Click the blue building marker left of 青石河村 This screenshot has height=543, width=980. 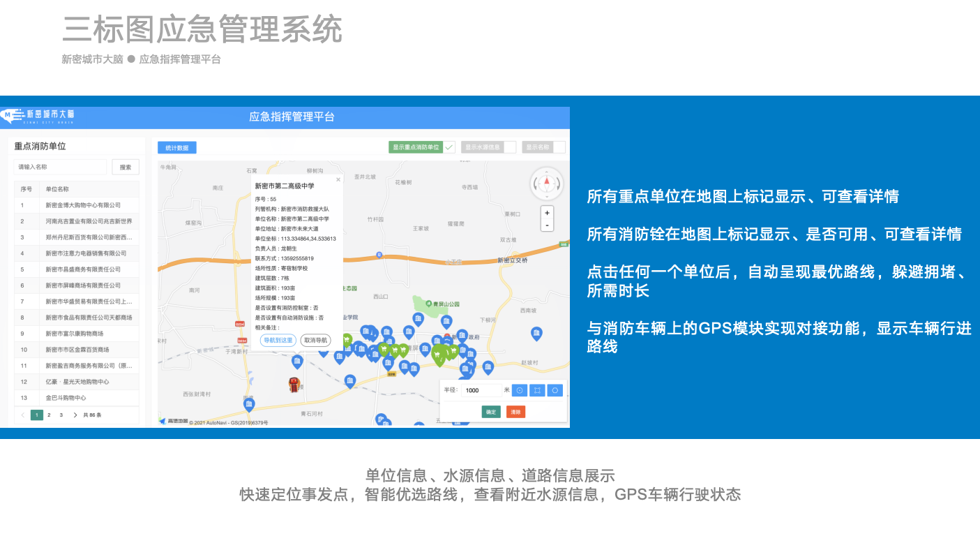[249, 404]
